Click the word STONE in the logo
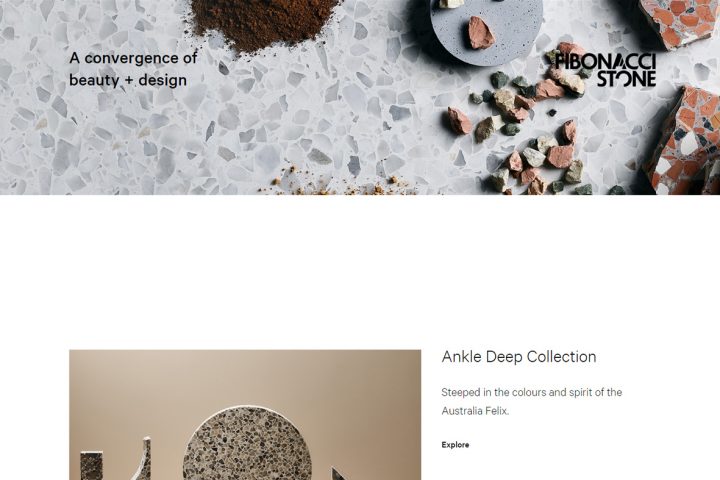Image resolution: width=720 pixels, height=480 pixels. tap(626, 79)
